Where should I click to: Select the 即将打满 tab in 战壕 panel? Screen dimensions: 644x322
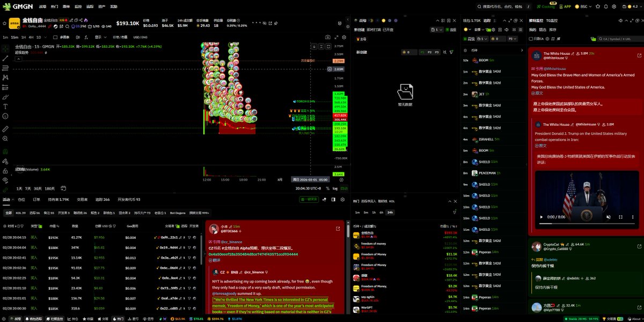tap(374, 30)
